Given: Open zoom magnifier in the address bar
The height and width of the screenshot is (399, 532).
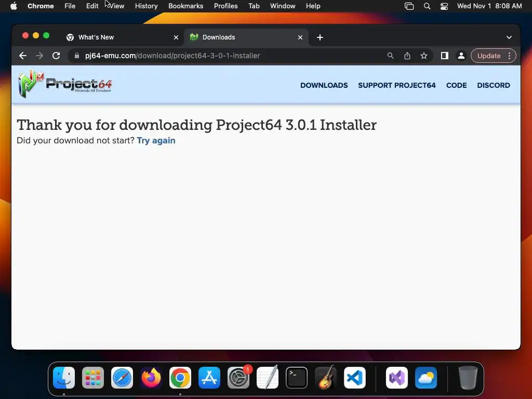Looking at the screenshot, I should click(391, 56).
